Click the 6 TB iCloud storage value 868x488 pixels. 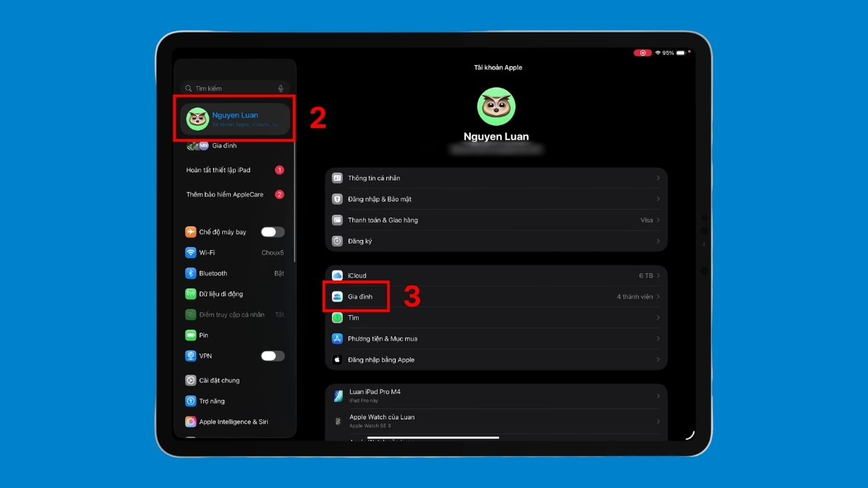pyautogui.click(x=646, y=275)
